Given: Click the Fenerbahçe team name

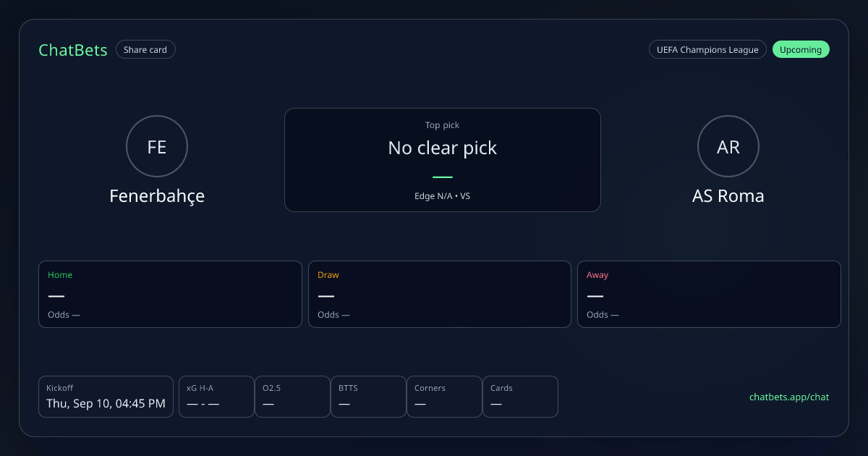Looking at the screenshot, I should (x=157, y=196).
